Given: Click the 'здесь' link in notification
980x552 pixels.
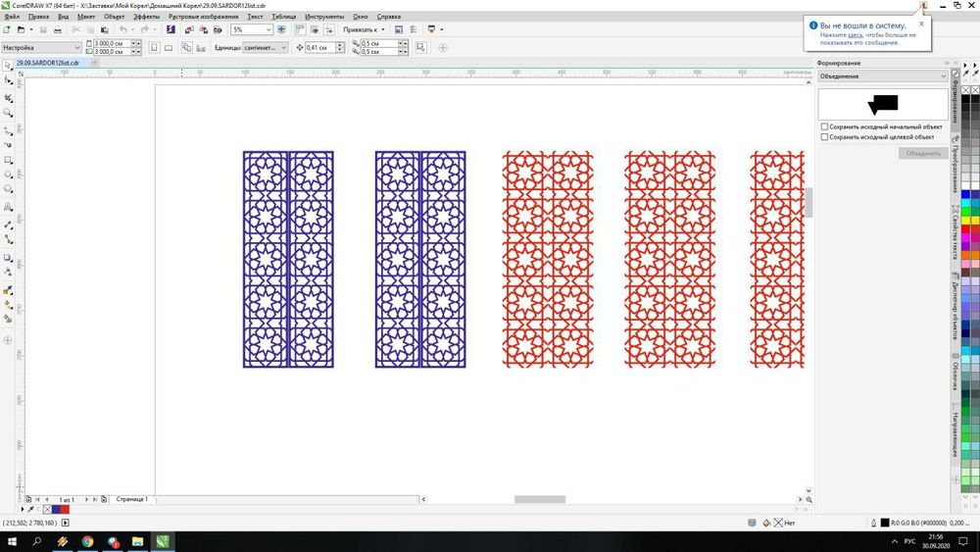Looking at the screenshot, I should click(855, 35).
